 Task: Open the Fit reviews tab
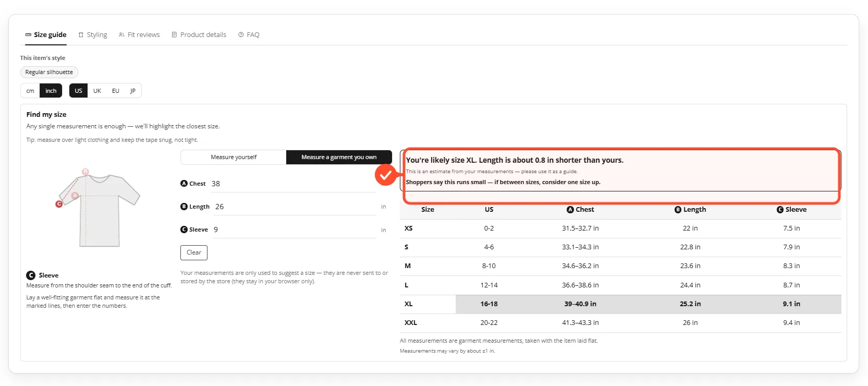(x=139, y=35)
